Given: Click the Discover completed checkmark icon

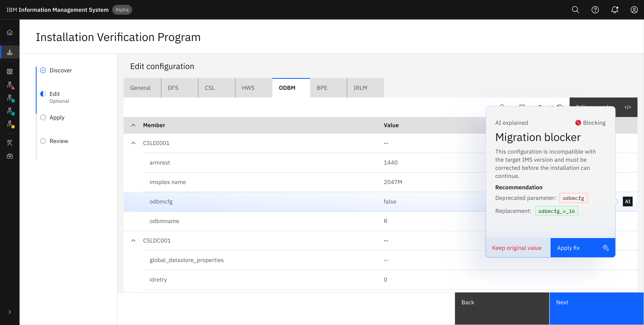Looking at the screenshot, I should pyautogui.click(x=43, y=70).
